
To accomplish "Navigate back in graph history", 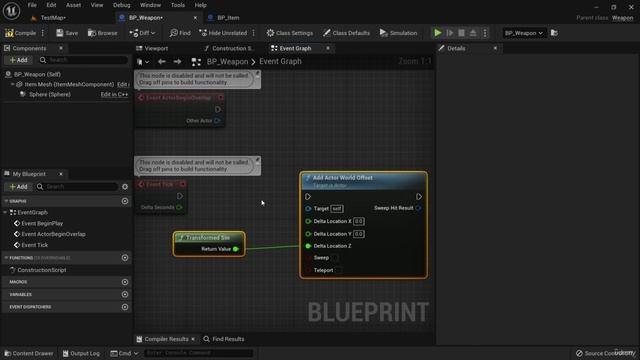I will coord(162,62).
